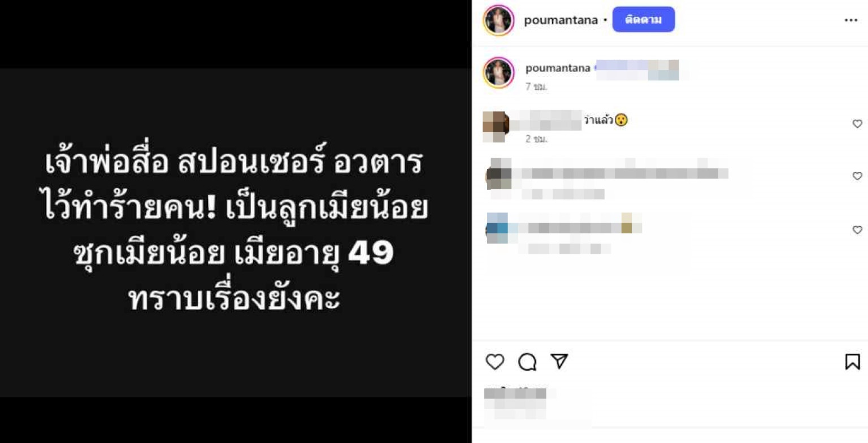Like the comment saying ว่าแล้ว
The height and width of the screenshot is (443, 868).
[x=857, y=124]
